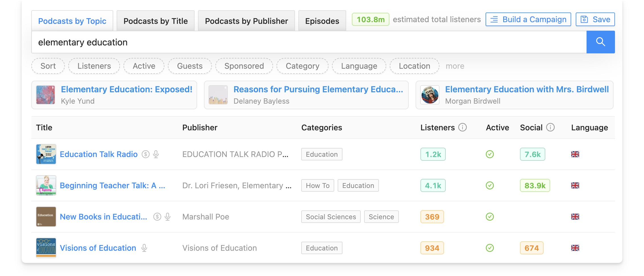Expand the more filters option

(x=455, y=66)
